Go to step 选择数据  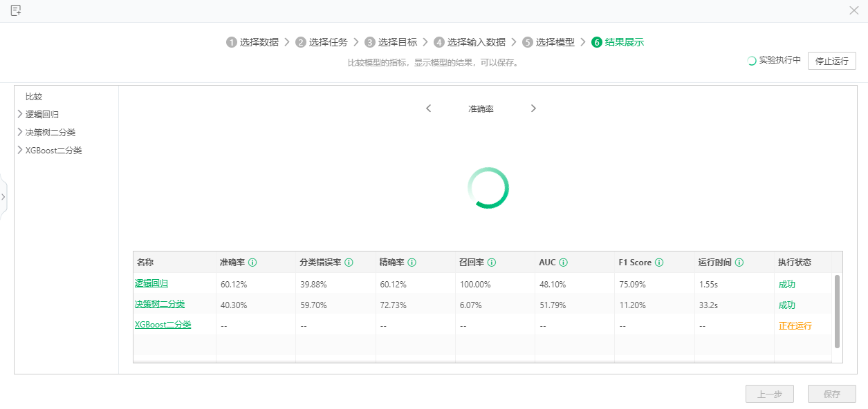click(259, 42)
